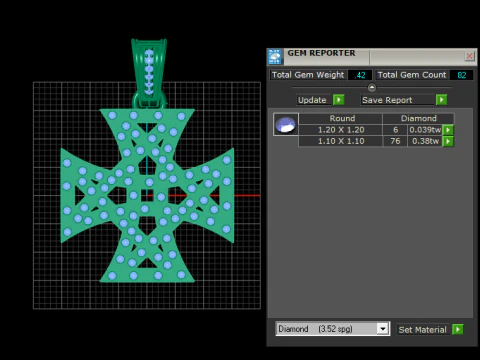Click the 0.38tw weight cell

425,141
